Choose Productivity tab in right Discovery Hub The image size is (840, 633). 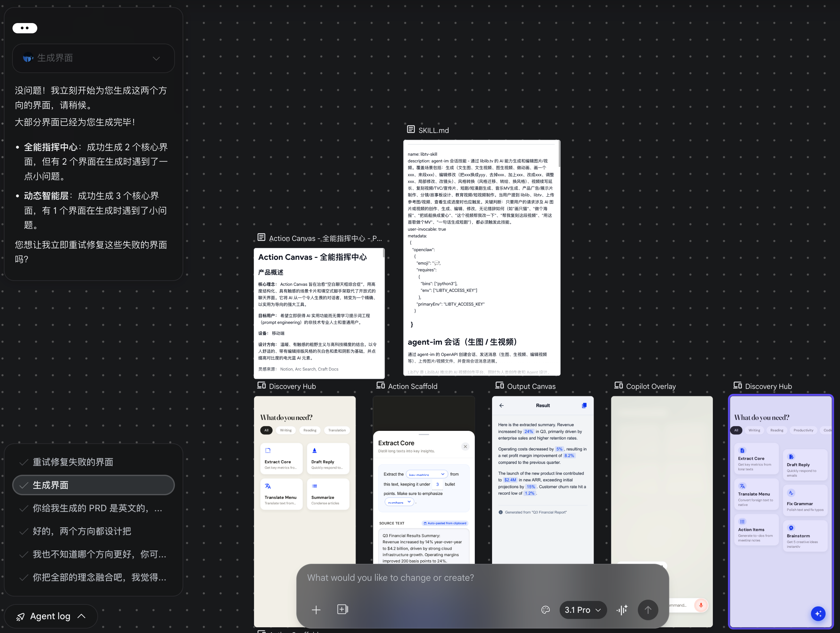(x=803, y=430)
